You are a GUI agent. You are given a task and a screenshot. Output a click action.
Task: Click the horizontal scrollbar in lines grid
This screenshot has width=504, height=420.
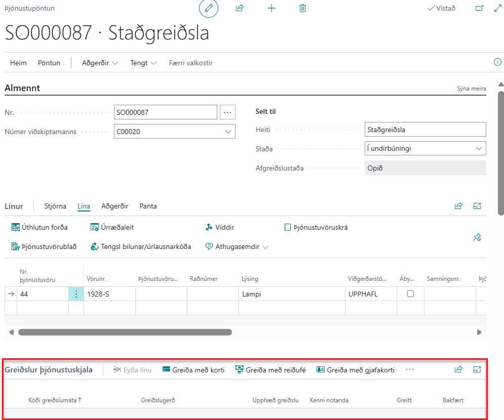tap(125, 332)
